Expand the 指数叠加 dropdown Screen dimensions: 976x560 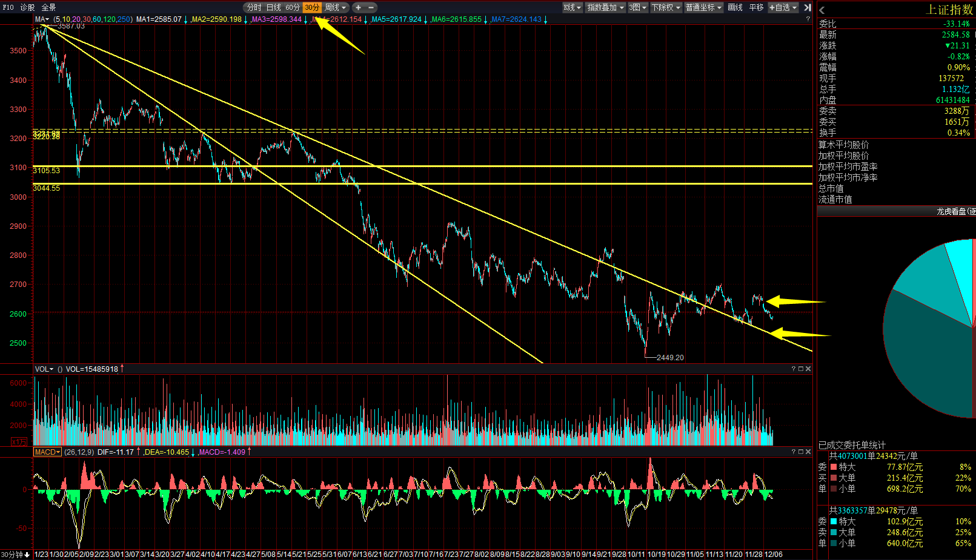[605, 7]
